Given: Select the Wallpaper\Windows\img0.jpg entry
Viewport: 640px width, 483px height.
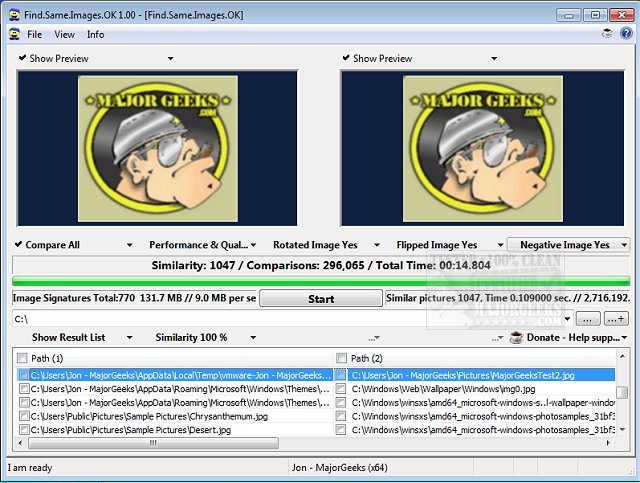Looking at the screenshot, I should 443,389.
